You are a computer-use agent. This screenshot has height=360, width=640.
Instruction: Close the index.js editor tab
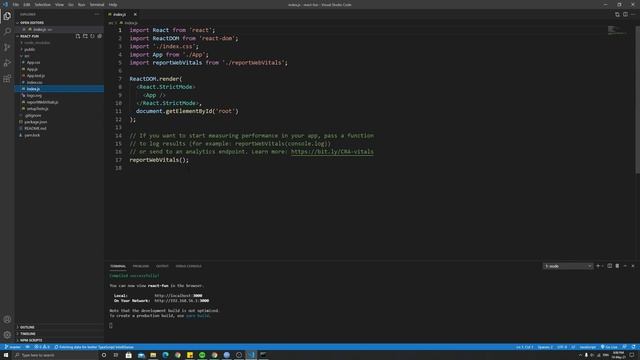[135, 14]
